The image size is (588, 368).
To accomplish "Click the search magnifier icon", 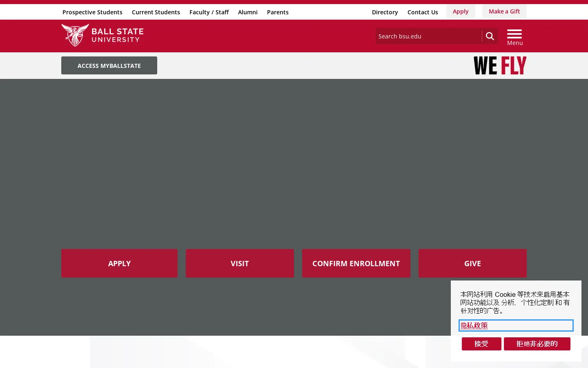I will (490, 36).
